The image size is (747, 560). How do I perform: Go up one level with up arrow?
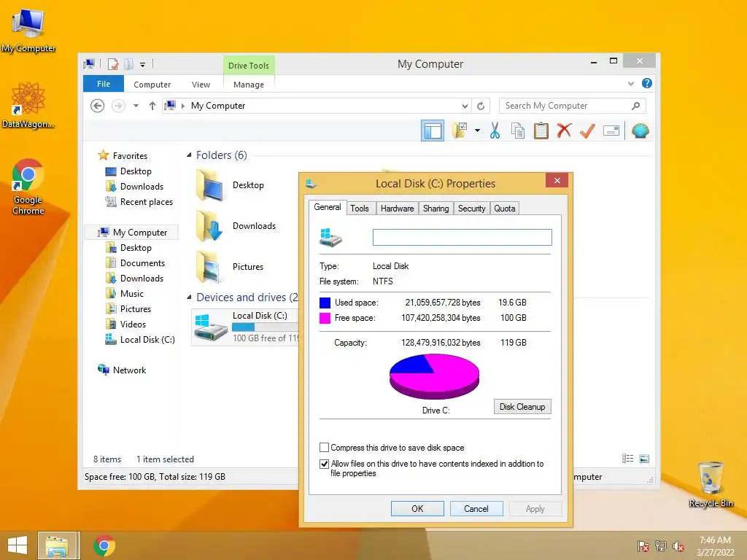tap(152, 106)
